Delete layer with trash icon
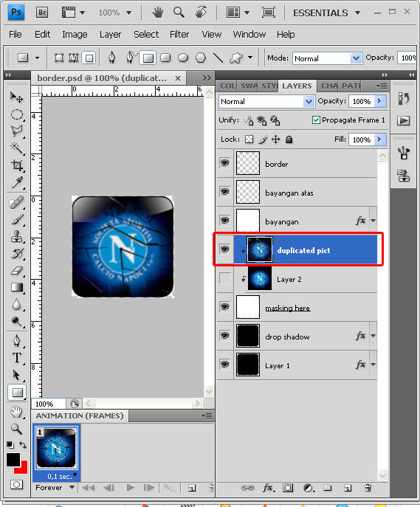This screenshot has height=507, width=420. (x=368, y=488)
